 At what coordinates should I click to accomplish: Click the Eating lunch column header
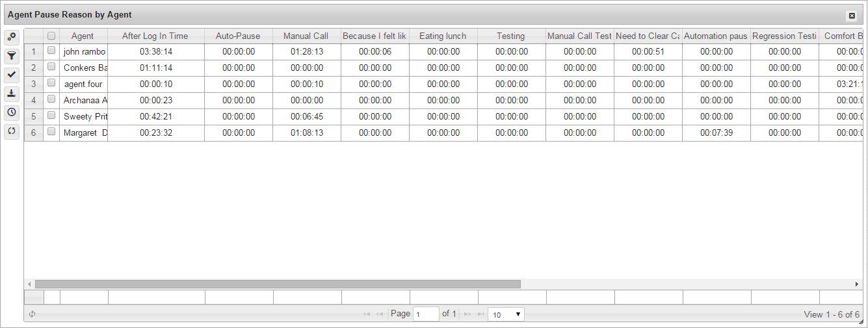coord(443,36)
